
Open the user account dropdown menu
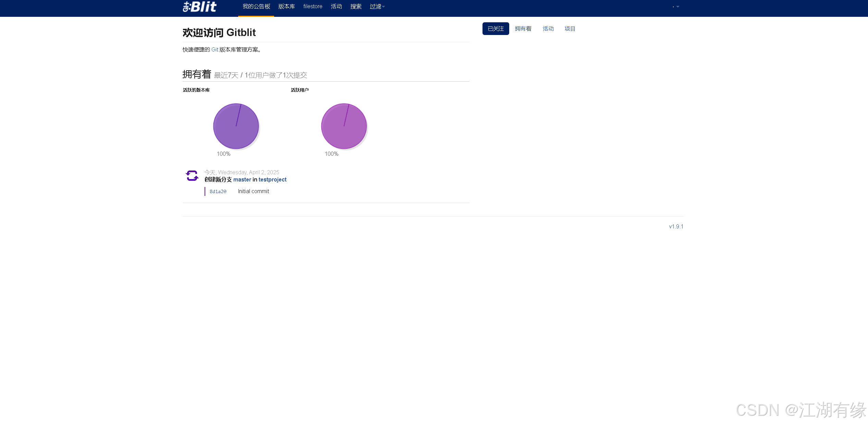pos(676,7)
